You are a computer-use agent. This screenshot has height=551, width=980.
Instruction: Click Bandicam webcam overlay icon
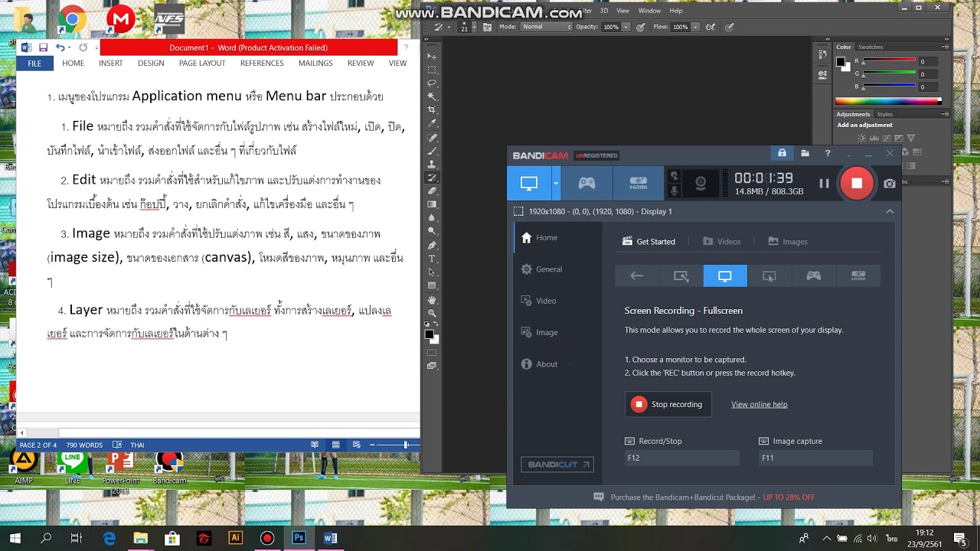[x=701, y=183]
